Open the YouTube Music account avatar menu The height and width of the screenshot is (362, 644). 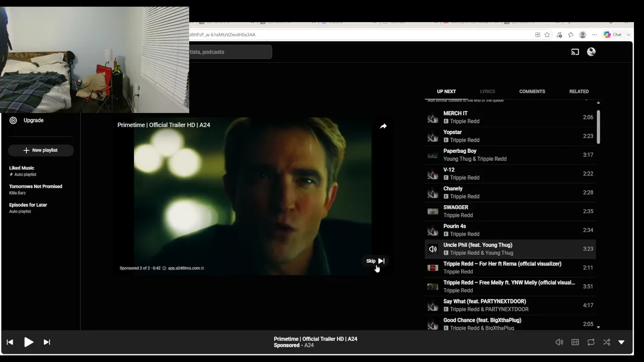point(591,52)
